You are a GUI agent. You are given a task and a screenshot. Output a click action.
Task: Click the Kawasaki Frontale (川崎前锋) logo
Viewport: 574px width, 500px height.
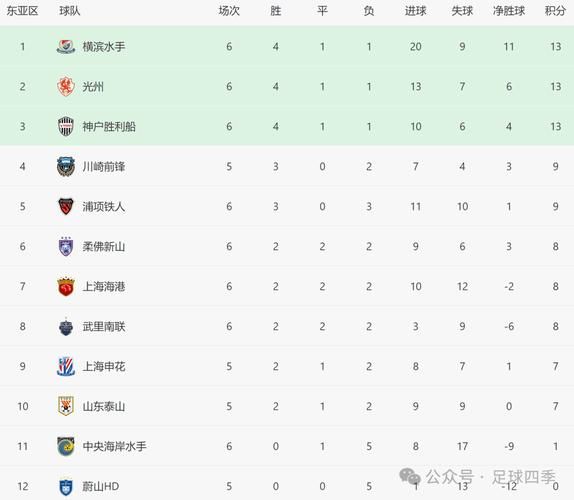coord(66,167)
